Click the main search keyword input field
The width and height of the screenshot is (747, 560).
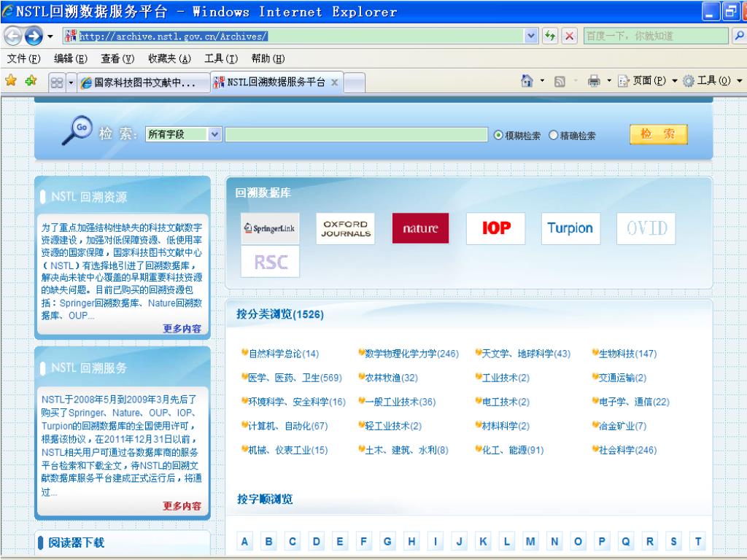(x=356, y=134)
